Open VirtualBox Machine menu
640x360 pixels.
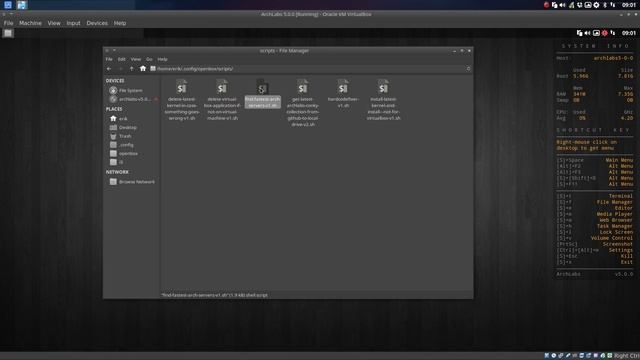[30, 23]
